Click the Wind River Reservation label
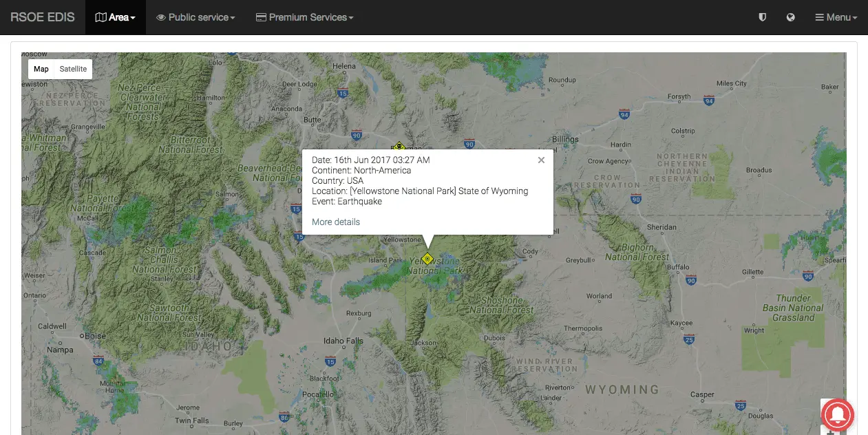The image size is (868, 435). 547,365
